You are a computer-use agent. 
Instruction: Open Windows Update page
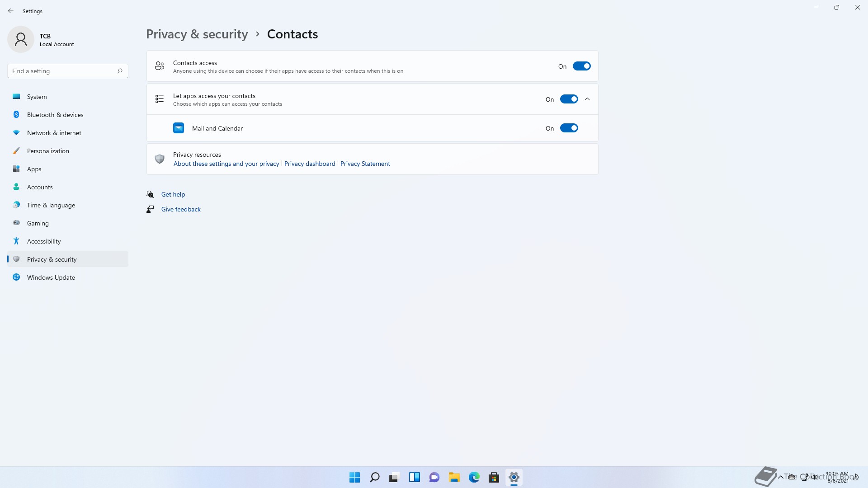(x=68, y=277)
